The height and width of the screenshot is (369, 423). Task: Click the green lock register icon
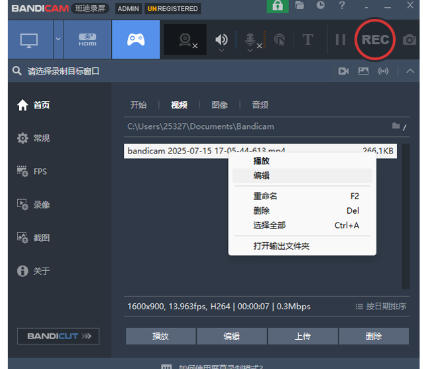pyautogui.click(x=277, y=6)
